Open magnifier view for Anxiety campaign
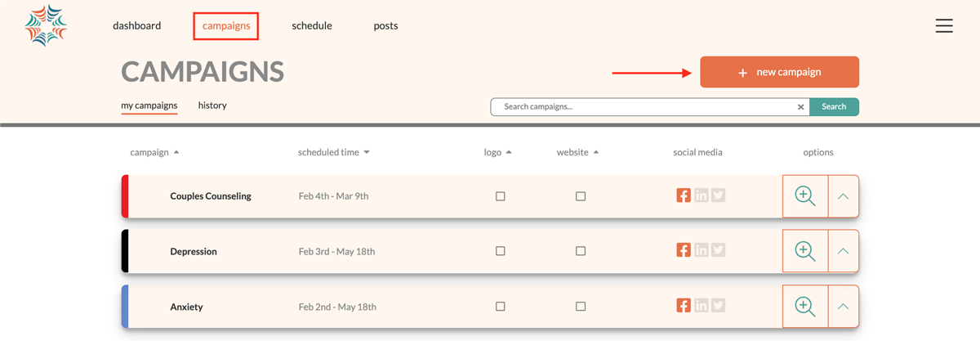This screenshot has width=980, height=341. tap(805, 307)
